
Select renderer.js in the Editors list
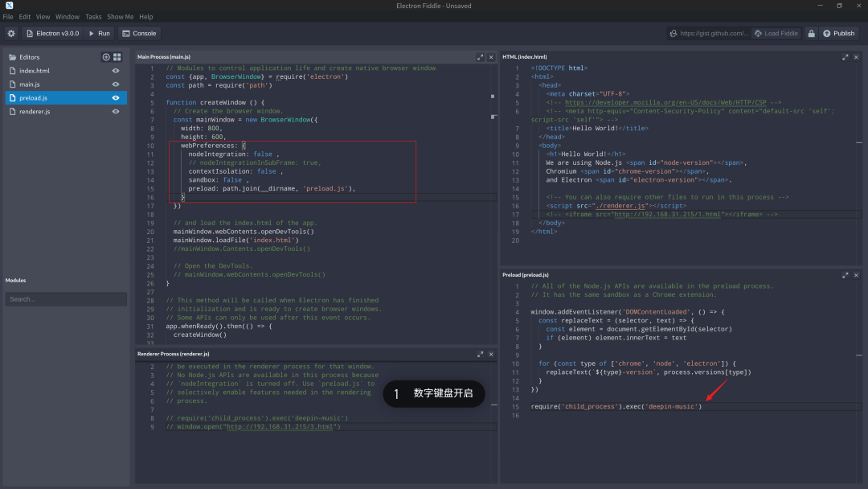66,111
